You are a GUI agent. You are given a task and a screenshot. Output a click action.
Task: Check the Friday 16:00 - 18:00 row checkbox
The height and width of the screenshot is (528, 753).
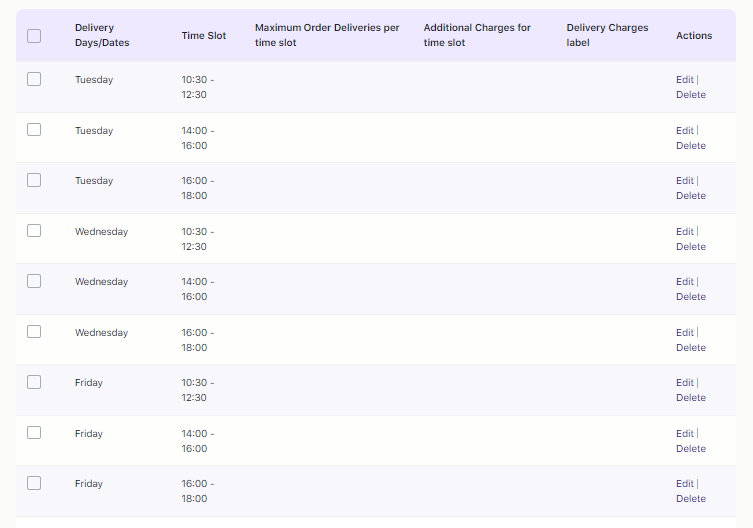(x=34, y=483)
